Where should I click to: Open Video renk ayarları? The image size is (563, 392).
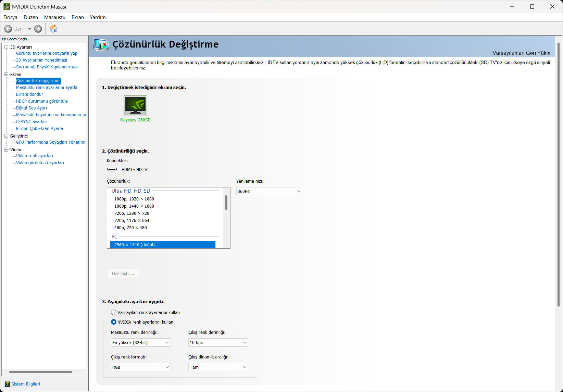click(x=35, y=156)
